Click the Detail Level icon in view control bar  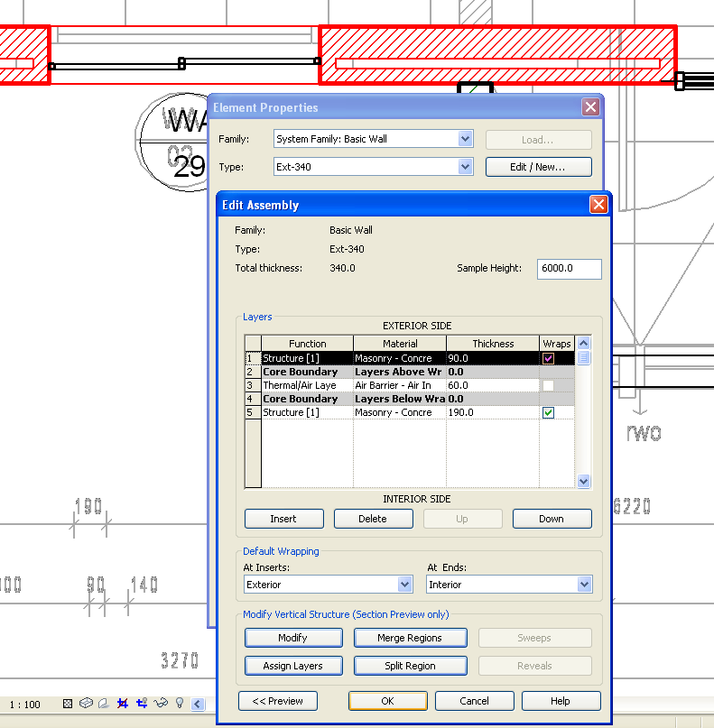(x=68, y=704)
